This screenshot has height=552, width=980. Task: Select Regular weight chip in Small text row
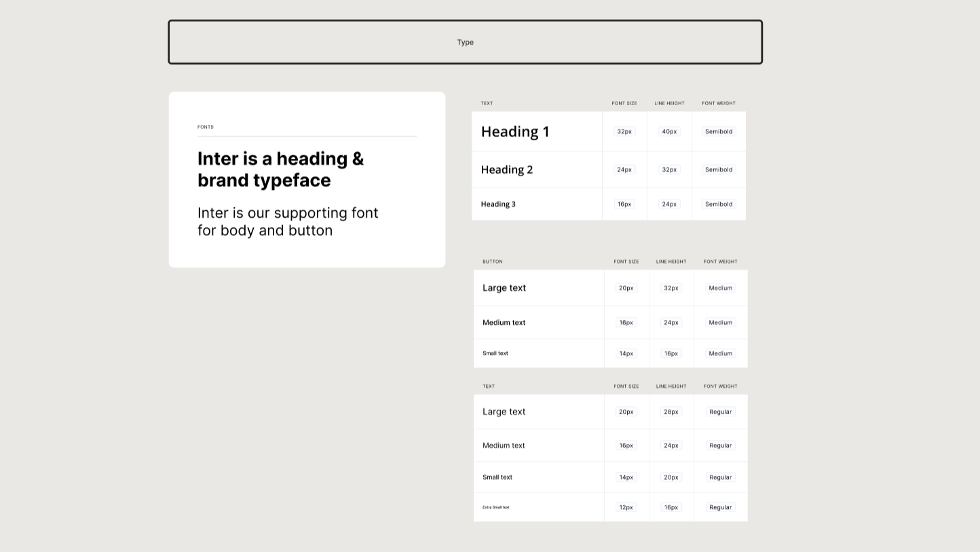coord(720,477)
